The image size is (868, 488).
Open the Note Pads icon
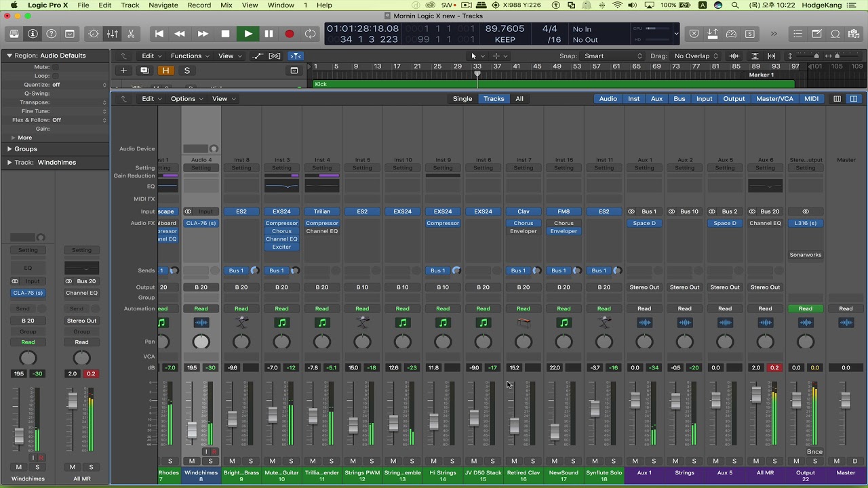pos(816,34)
